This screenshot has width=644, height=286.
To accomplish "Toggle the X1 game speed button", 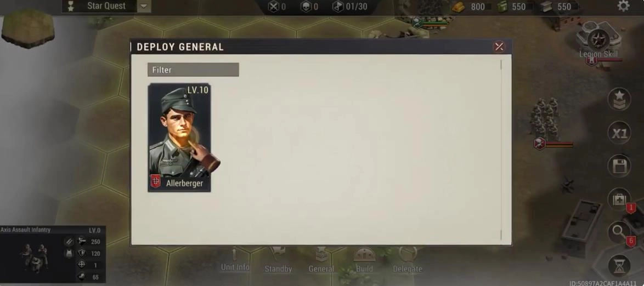I will click(619, 133).
